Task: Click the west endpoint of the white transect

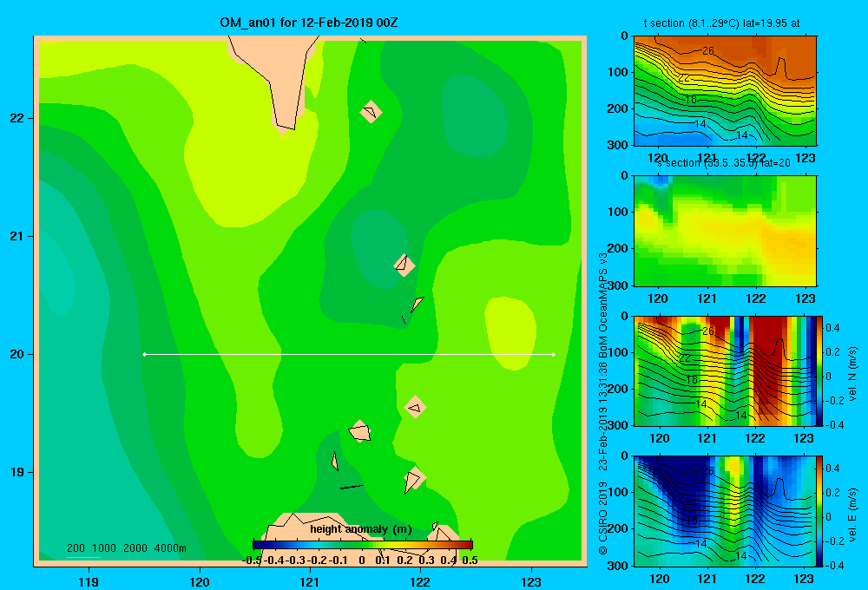Action: coord(144,354)
